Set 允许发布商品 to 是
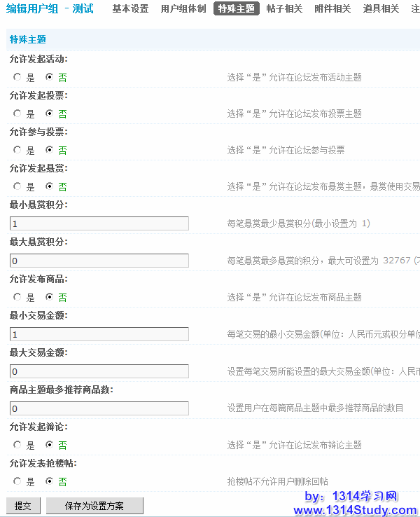Viewport: 420px width, 517px height. [x=17, y=297]
